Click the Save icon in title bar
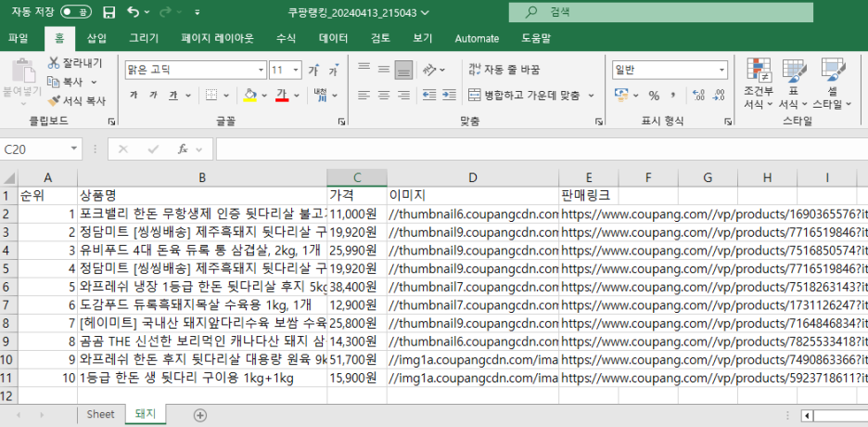This screenshot has height=427, width=868. click(x=109, y=12)
